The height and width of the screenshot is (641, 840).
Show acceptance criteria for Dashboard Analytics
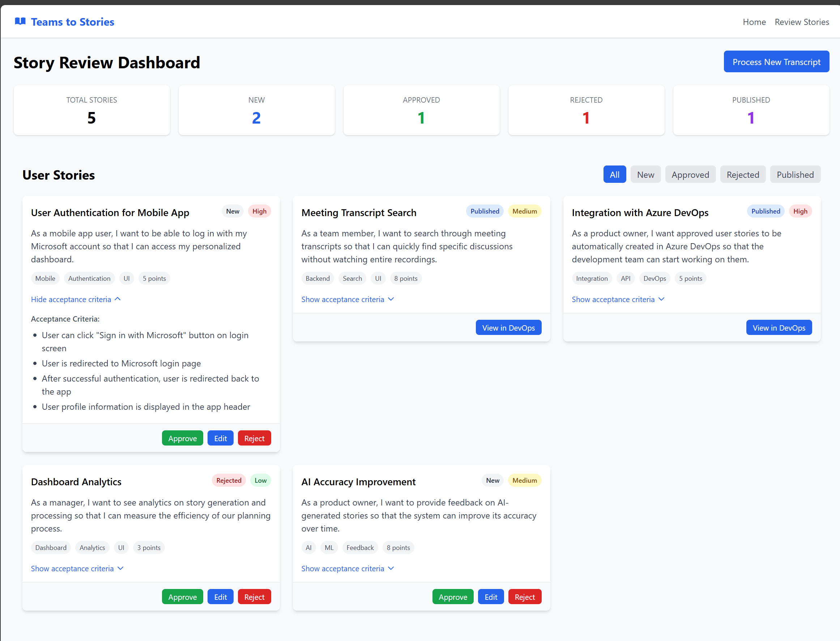[x=77, y=568]
